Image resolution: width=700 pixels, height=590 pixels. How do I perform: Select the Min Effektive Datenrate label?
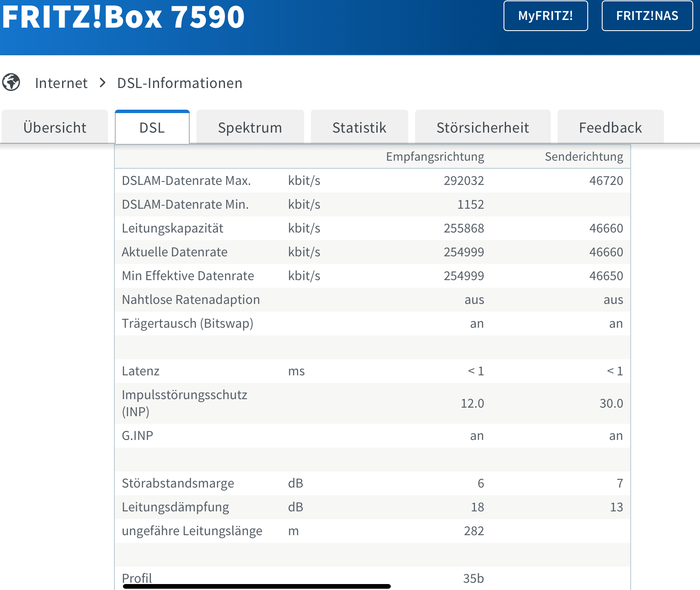click(x=188, y=276)
